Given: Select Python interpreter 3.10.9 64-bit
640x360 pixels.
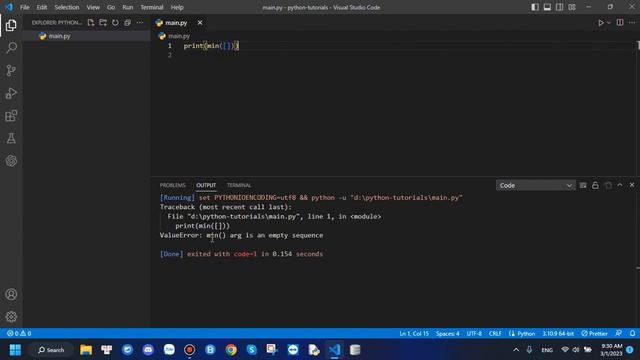Looking at the screenshot, I should click(x=558, y=333).
